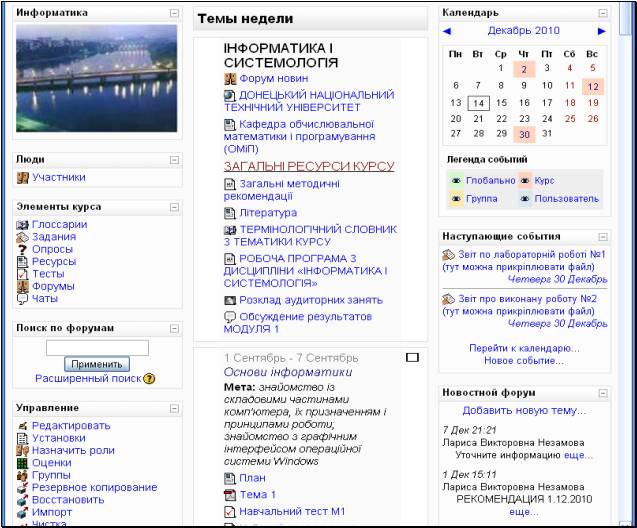
Task: Show only the 1–7 September week
Action: pos(412,357)
